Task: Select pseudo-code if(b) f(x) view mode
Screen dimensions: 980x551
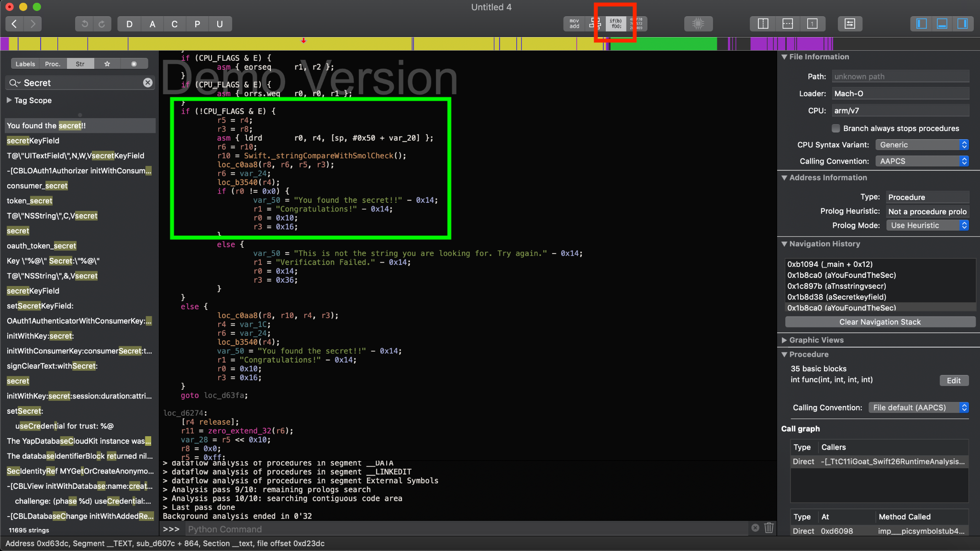Action: coord(615,23)
